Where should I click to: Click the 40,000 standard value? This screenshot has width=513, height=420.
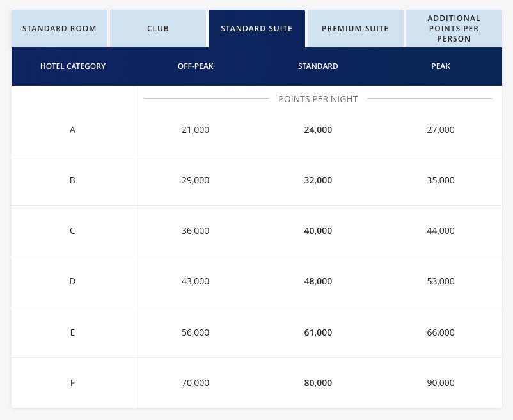tap(318, 230)
